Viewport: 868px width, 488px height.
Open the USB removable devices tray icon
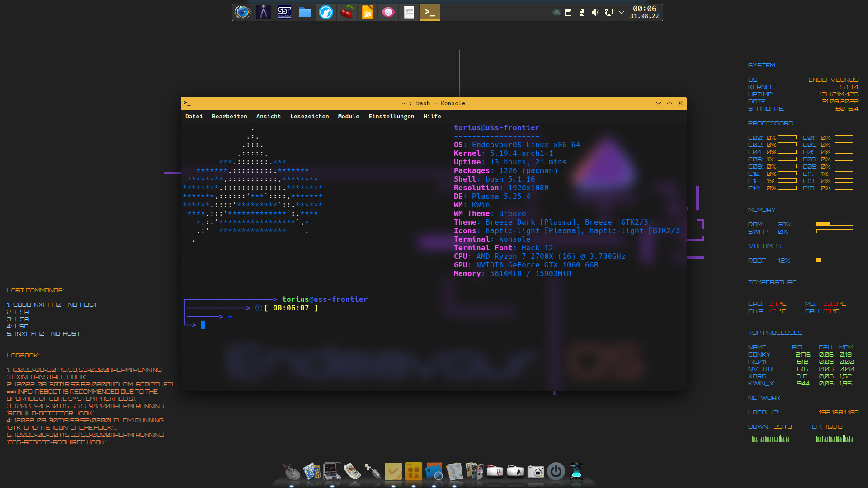tap(582, 12)
